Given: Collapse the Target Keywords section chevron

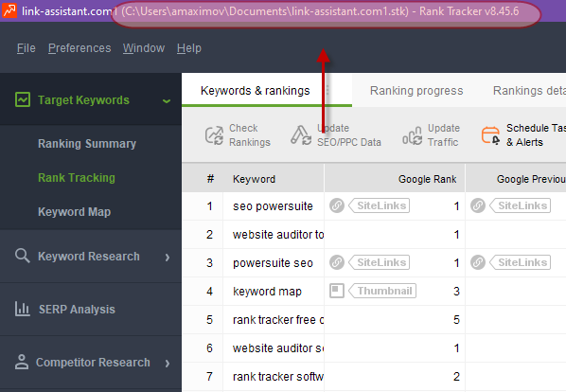Looking at the screenshot, I should click(167, 100).
